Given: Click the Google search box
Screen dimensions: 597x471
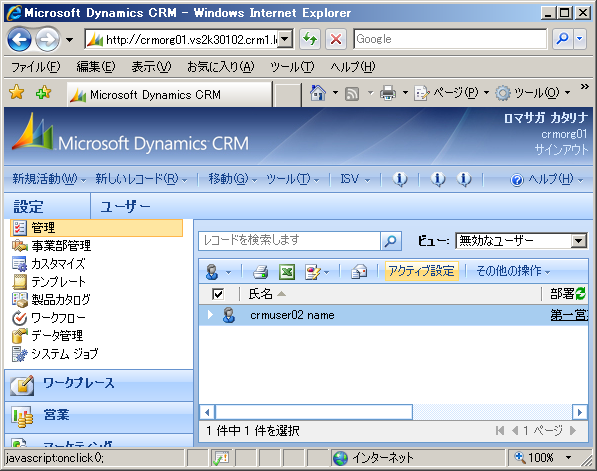Looking at the screenshot, I should click(x=450, y=39).
